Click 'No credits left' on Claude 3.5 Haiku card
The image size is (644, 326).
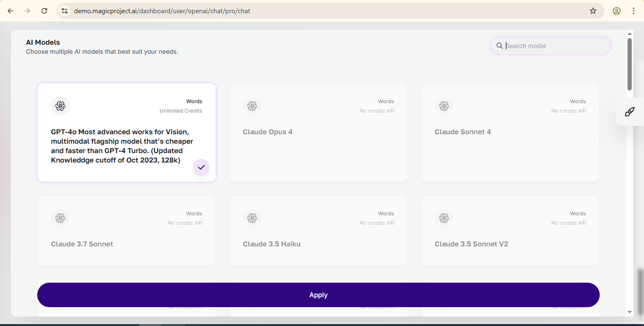pos(377,223)
